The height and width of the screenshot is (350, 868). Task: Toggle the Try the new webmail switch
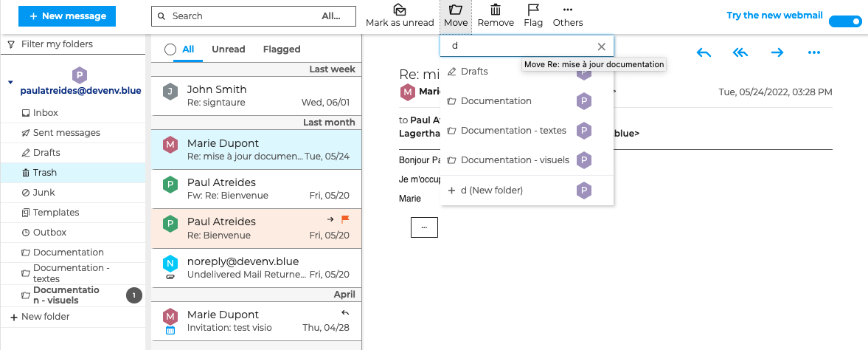coord(844,21)
